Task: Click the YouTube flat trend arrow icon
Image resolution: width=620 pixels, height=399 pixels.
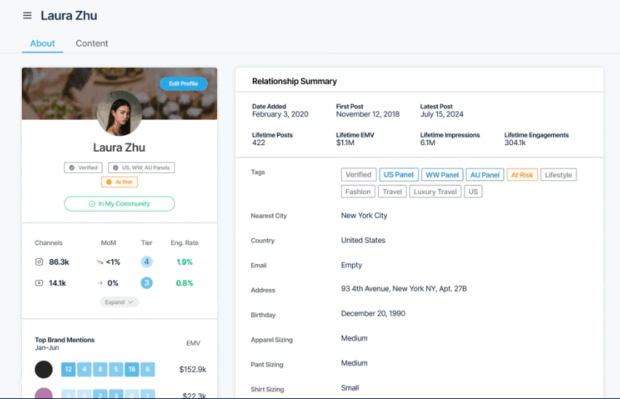Action: coord(100,283)
